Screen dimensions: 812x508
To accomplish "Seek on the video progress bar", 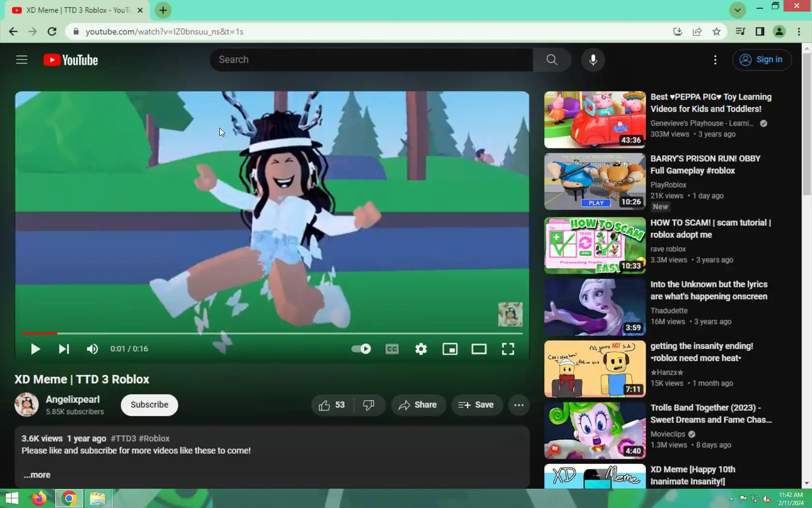I will pos(272,333).
